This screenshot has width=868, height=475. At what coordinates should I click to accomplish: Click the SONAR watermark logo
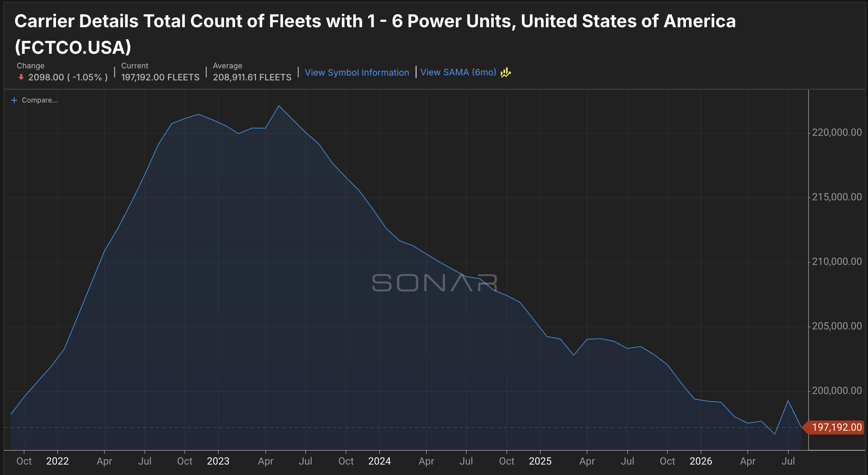(435, 283)
